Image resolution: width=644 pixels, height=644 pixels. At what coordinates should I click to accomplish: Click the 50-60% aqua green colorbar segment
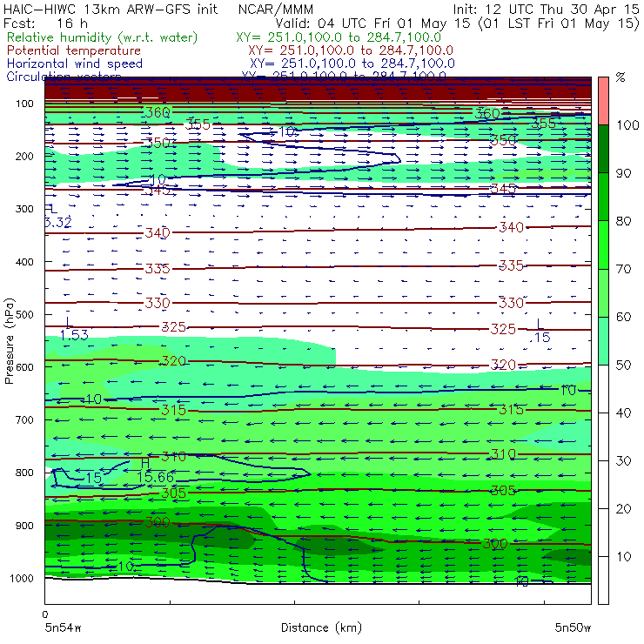pos(603,341)
